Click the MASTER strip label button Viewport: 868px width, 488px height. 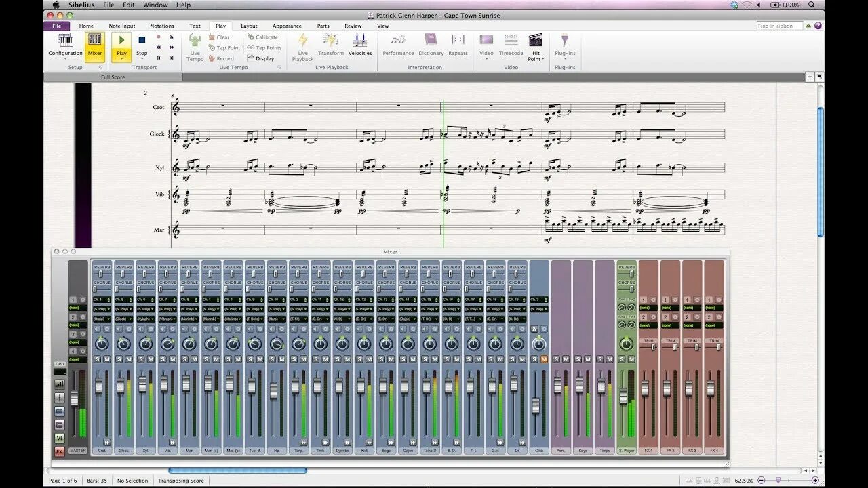coord(78,451)
